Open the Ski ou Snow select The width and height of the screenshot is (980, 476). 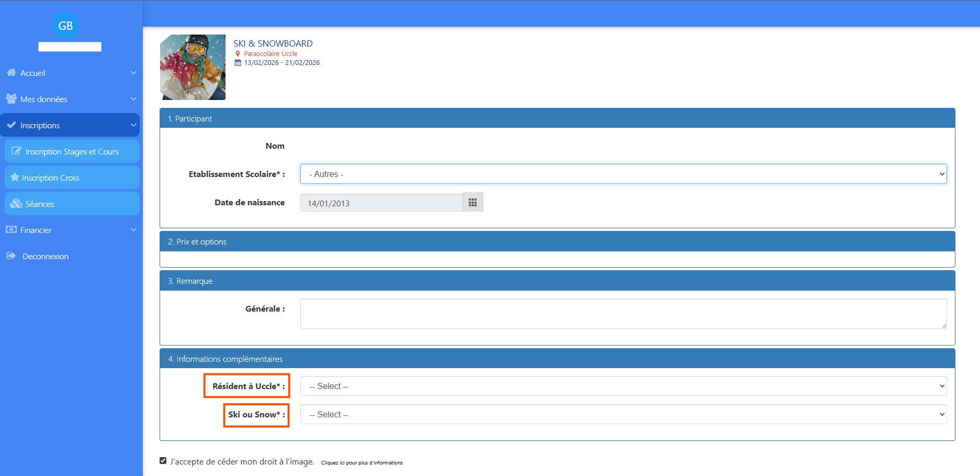point(623,414)
